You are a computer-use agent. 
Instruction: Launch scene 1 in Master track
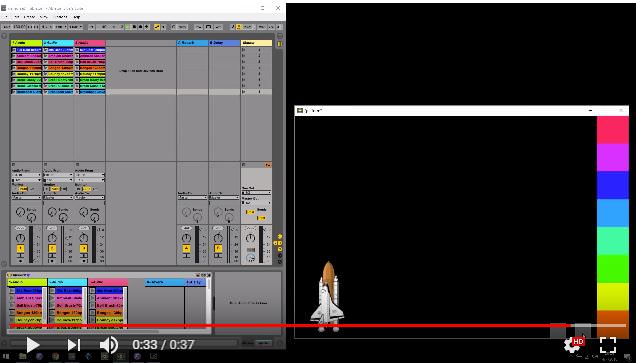tap(244, 50)
